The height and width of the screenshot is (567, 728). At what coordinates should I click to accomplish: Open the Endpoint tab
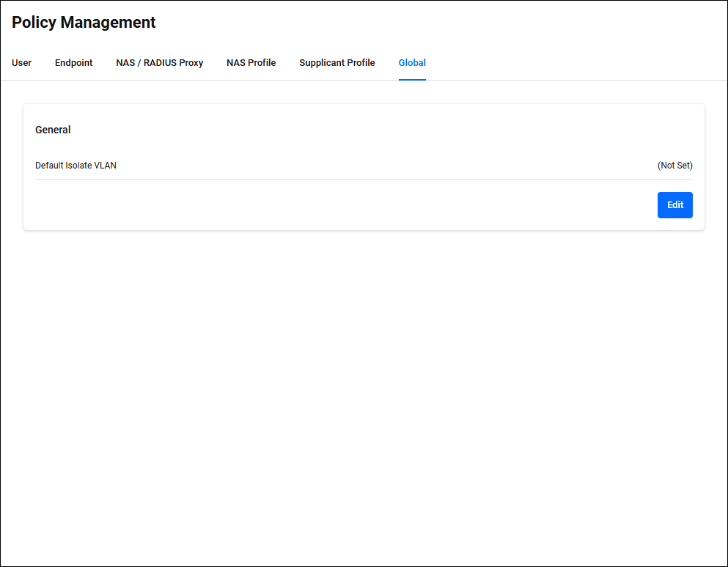point(73,63)
